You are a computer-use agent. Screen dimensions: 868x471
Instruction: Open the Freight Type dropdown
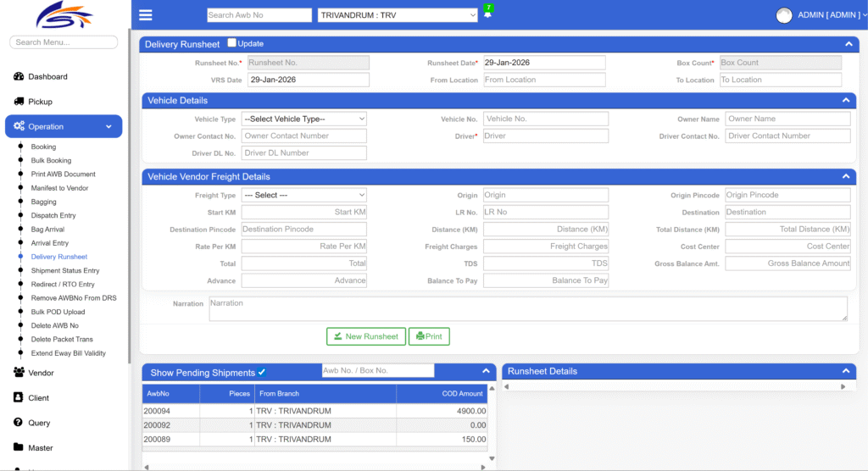tap(303, 196)
